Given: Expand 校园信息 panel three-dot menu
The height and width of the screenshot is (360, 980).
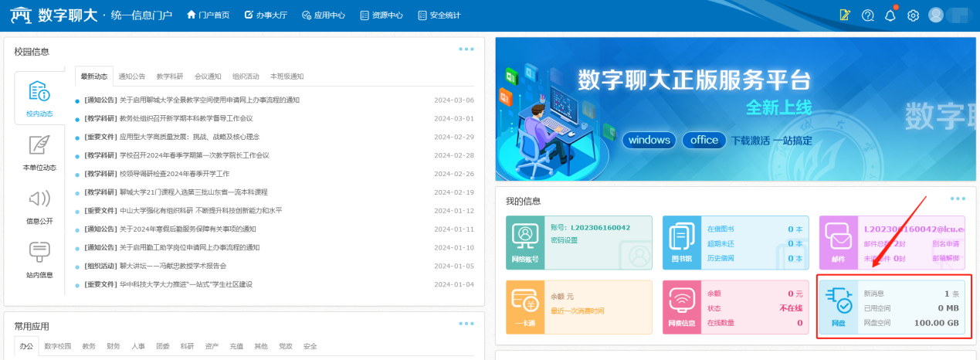Looking at the screenshot, I should point(466,49).
